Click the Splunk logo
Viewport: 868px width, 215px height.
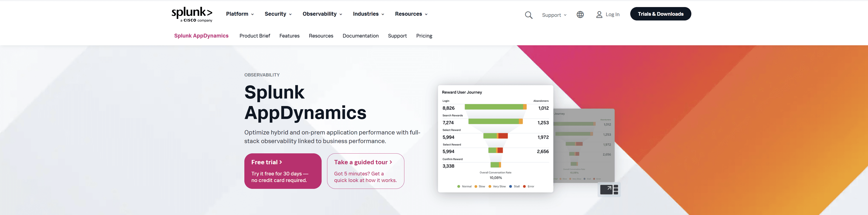tap(192, 14)
